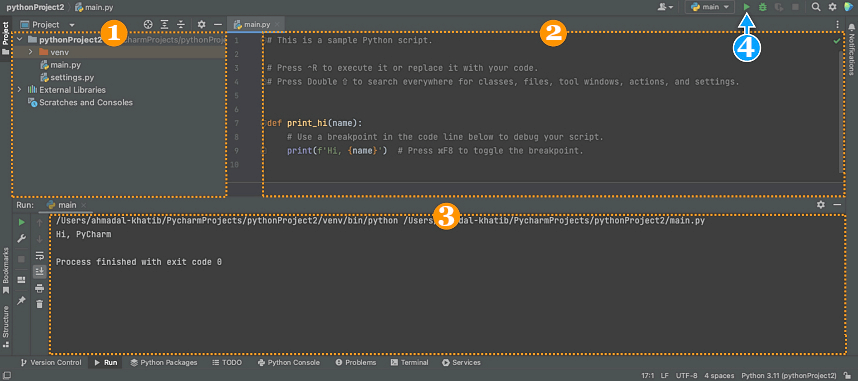Image resolution: width=858 pixels, height=381 pixels.
Task: Click 4 spaces indent setting
Action: (720, 376)
